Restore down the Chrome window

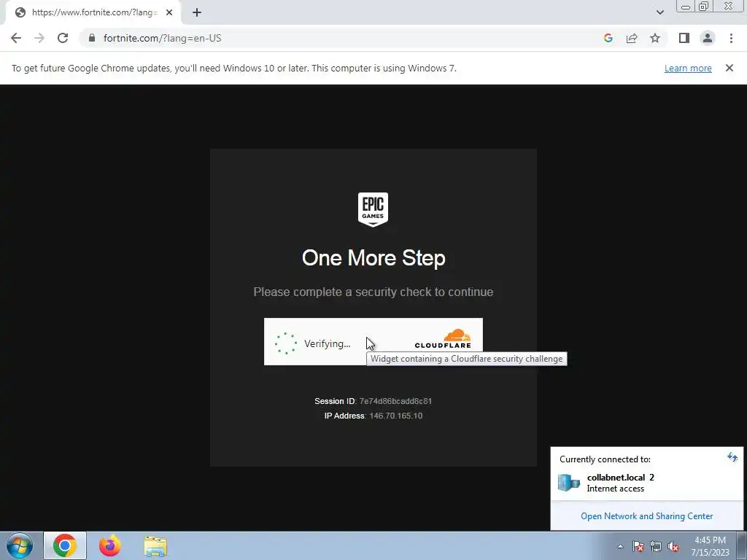(704, 6)
